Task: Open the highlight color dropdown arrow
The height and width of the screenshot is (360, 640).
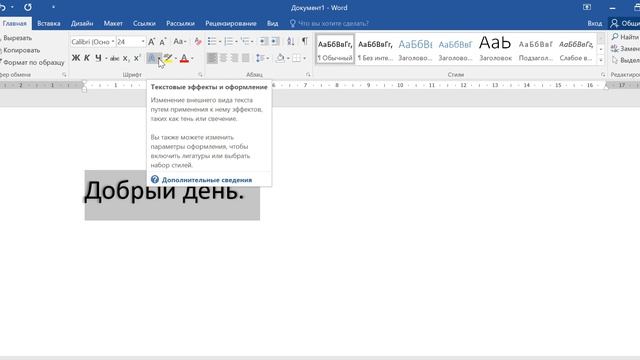Action: (176, 58)
